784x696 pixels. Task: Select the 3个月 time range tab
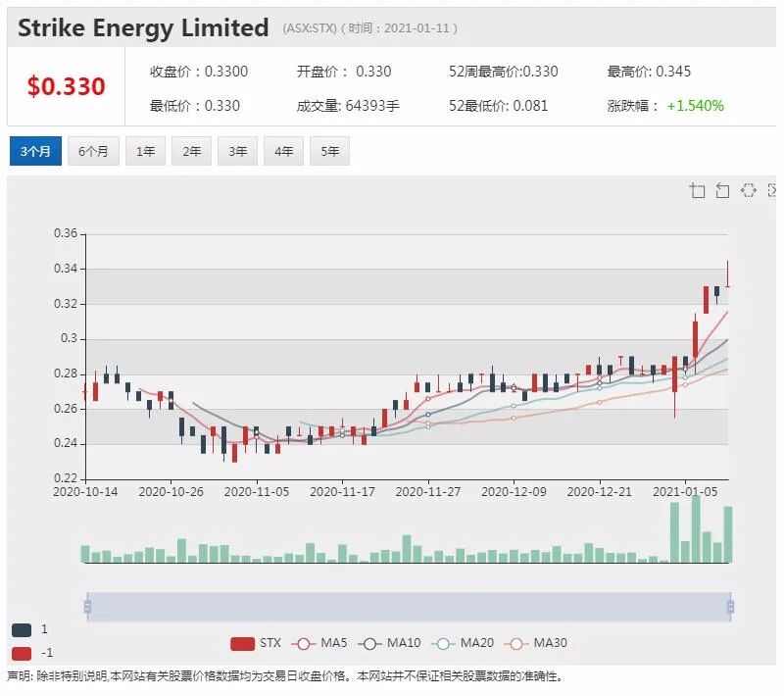click(x=35, y=151)
